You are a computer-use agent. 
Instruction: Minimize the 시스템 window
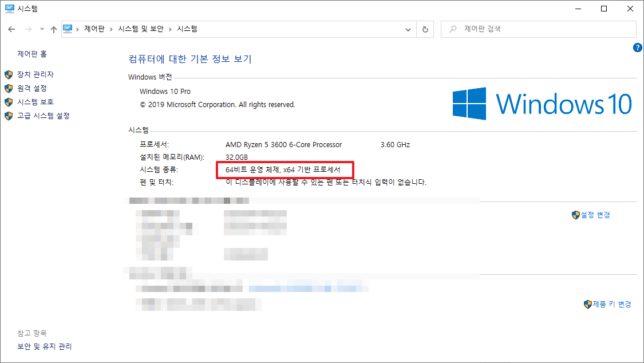click(x=578, y=9)
